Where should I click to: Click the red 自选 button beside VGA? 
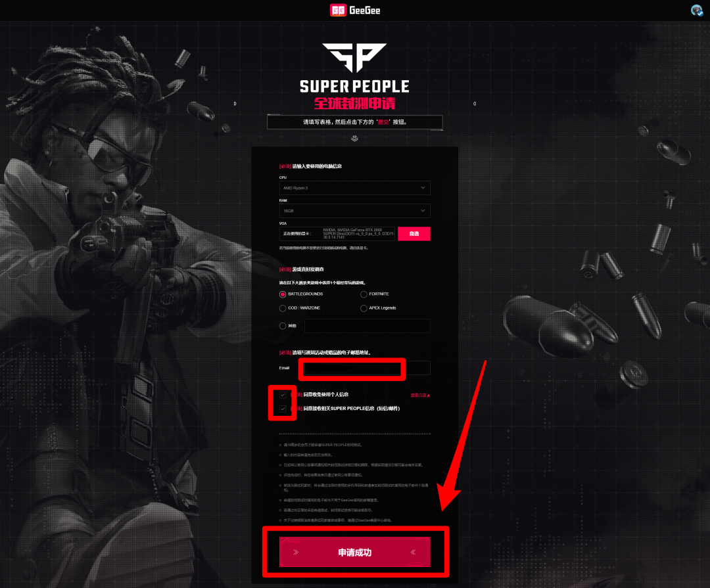414,234
